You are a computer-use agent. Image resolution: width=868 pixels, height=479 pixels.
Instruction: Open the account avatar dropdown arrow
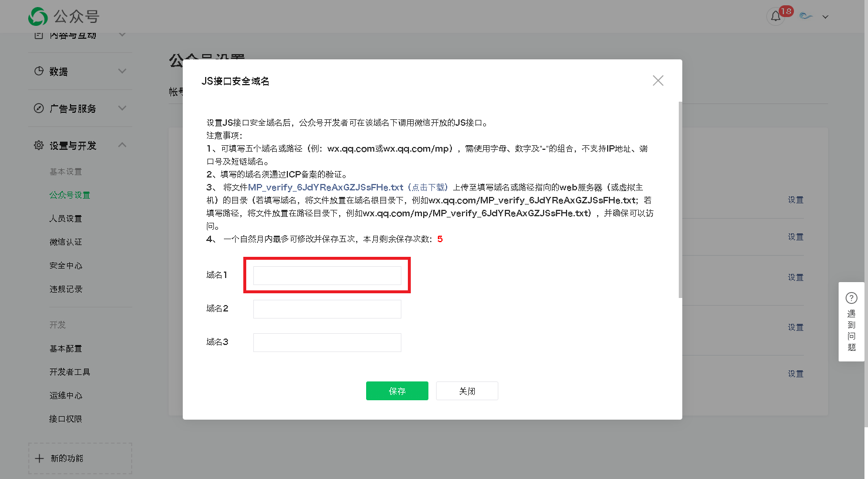[x=825, y=17]
